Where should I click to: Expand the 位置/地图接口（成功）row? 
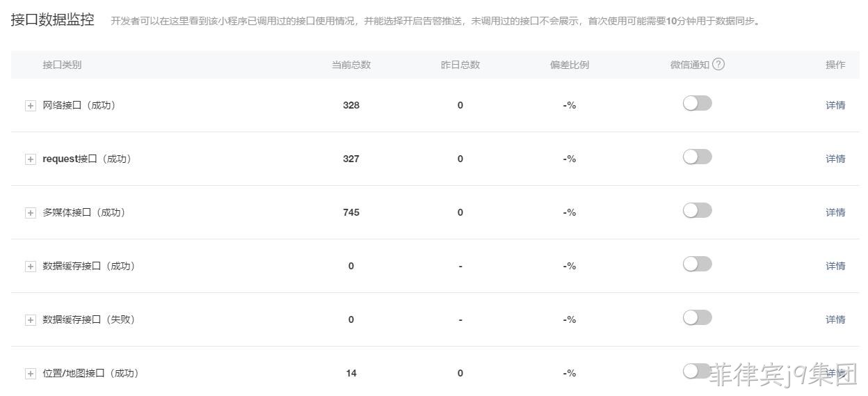point(31,374)
